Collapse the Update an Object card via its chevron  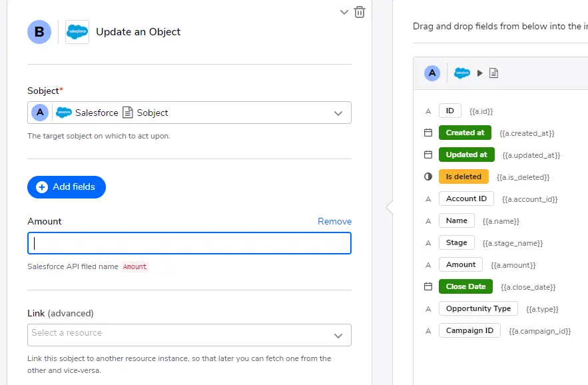pos(344,12)
